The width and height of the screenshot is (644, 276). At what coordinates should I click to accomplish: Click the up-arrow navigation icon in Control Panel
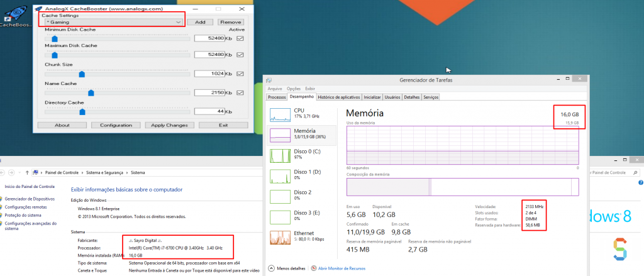27,173
